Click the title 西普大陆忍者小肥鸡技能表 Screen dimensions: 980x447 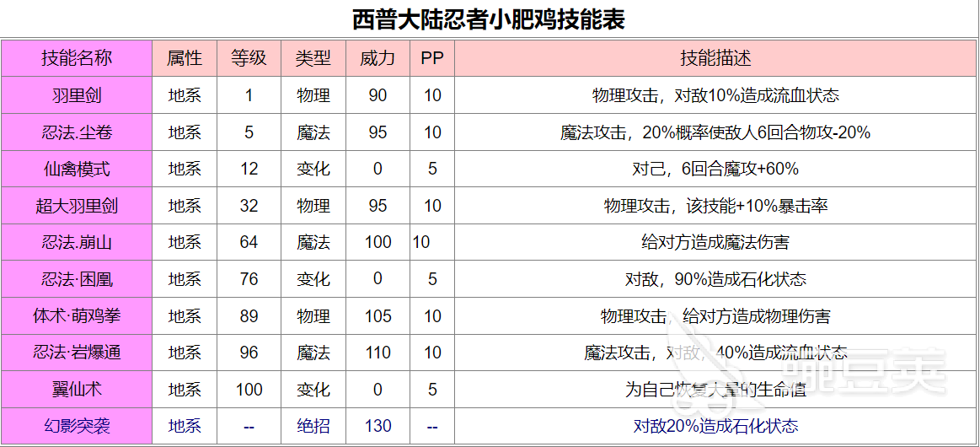point(489,20)
